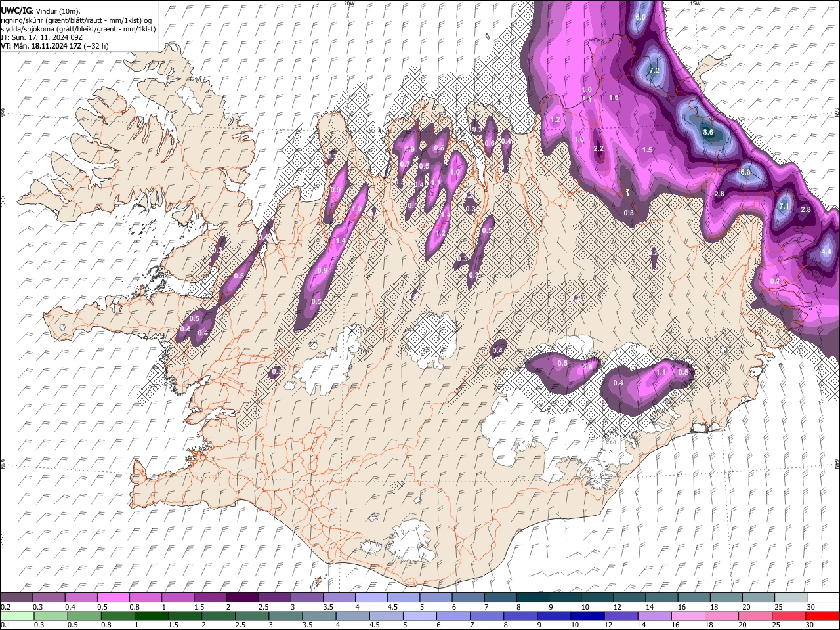840x630 pixels.
Task: Select the 2.2 precipitation value on the map
Action: [x=598, y=149]
